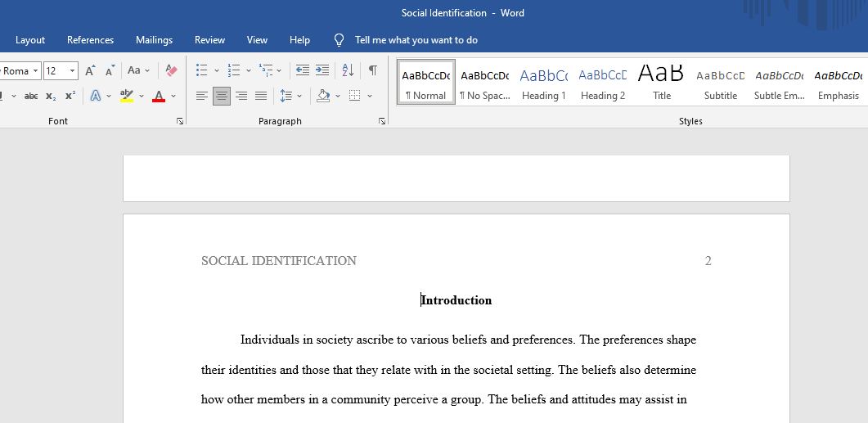Click the Shading paint bucket icon

pos(323,96)
